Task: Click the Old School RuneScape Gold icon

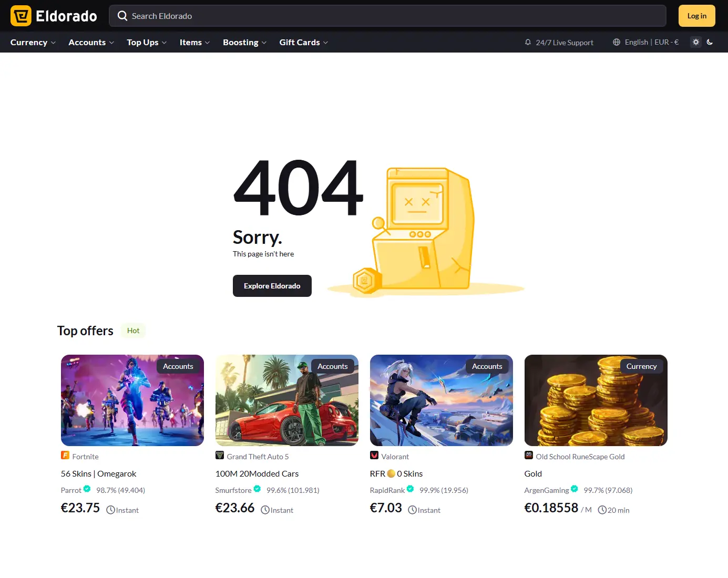Action: pos(529,455)
